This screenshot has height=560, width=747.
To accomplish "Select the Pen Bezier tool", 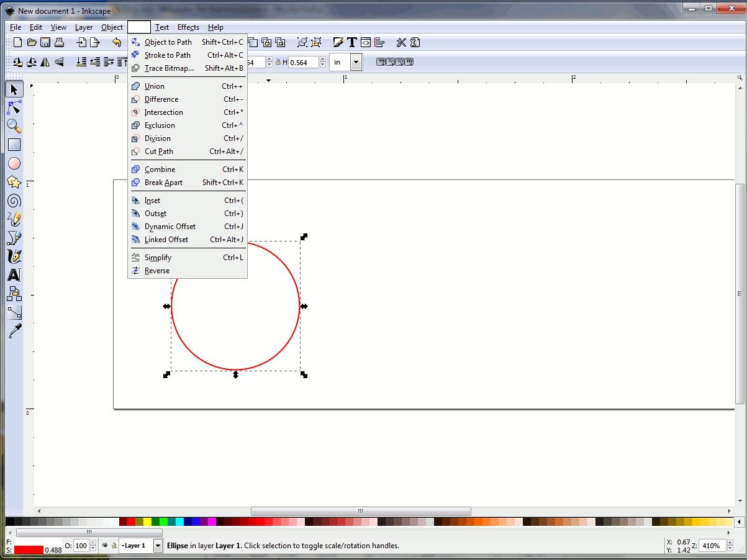I will (14, 238).
